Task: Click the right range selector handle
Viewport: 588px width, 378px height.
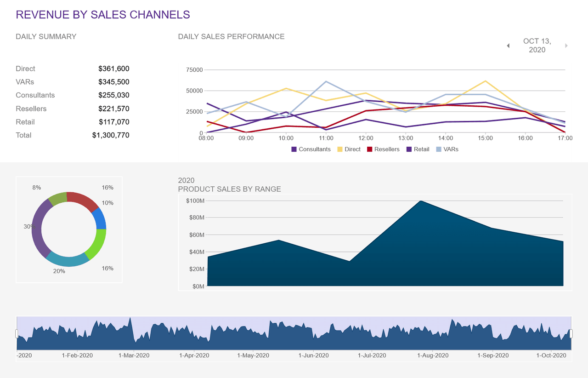Action: click(571, 333)
